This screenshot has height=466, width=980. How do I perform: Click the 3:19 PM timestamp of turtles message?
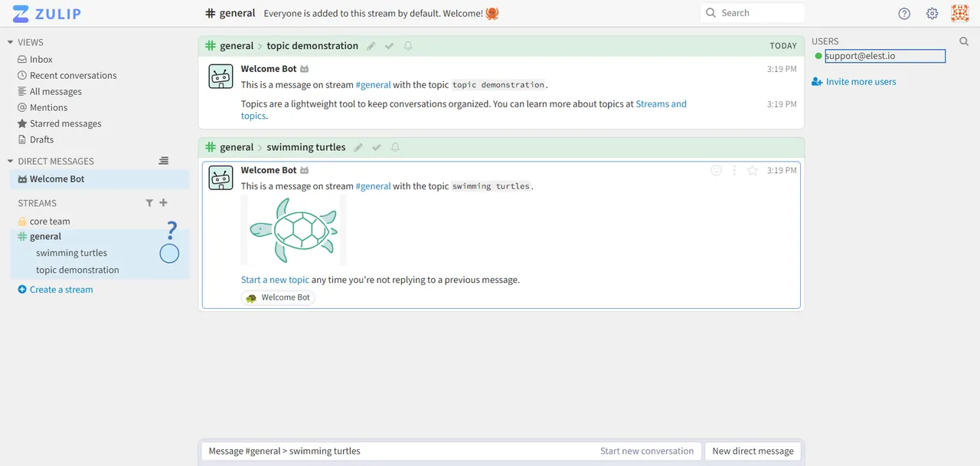782,170
